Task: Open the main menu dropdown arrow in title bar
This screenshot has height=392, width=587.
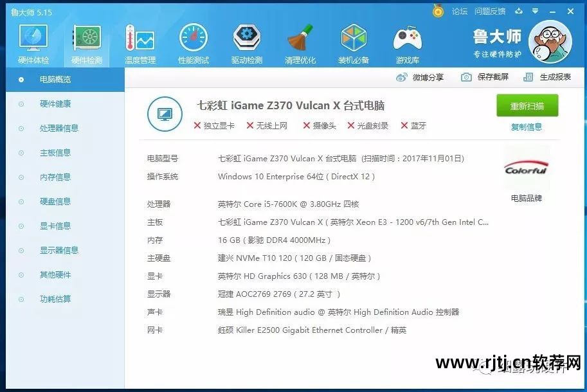Action: pyautogui.click(x=534, y=12)
